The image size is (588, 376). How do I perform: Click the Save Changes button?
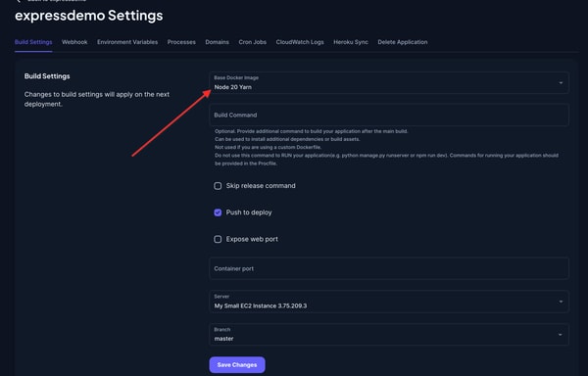coord(237,365)
